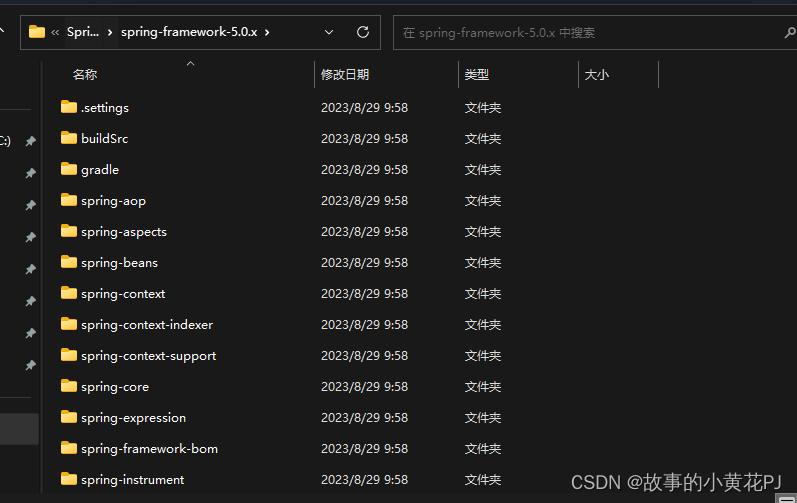Expand the chevron after Spri... breadcrumb
The image size is (797, 503).
[110, 32]
